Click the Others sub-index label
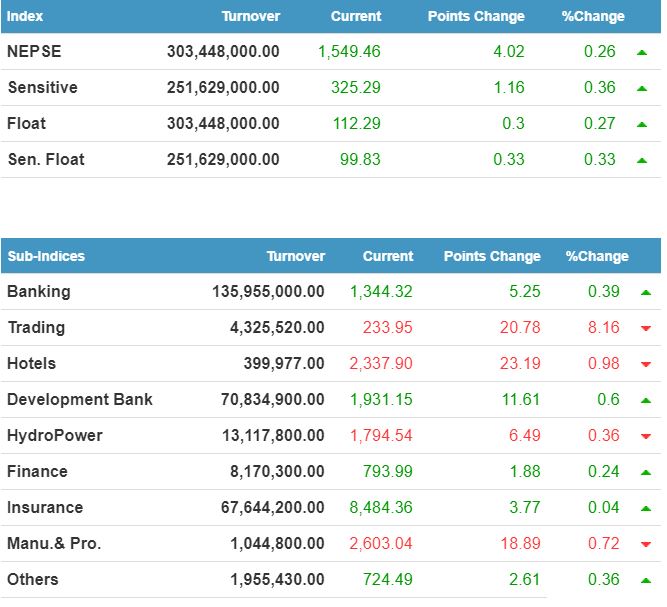The image size is (667, 607). 33,579
